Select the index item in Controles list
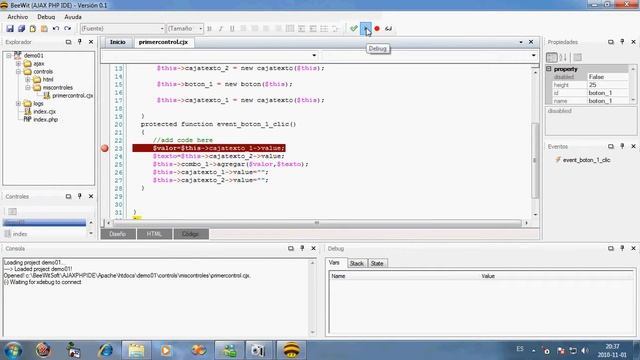Viewport: 640px width, 360px height. pyautogui.click(x=20, y=234)
